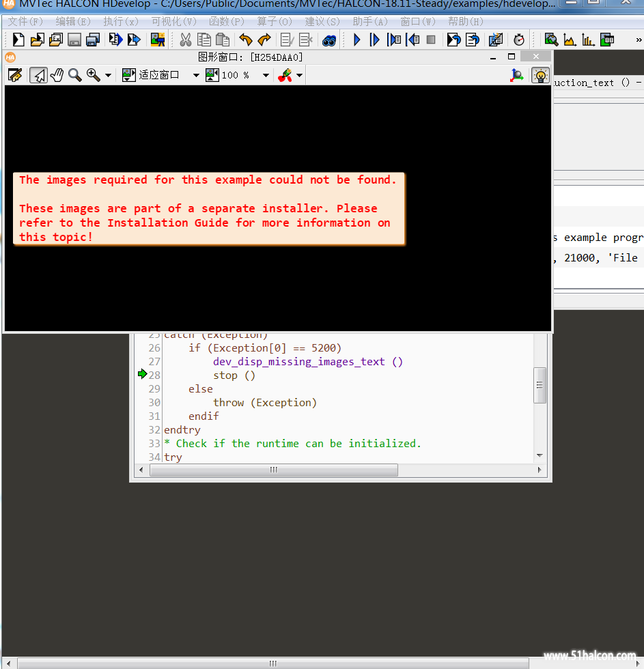Image resolution: width=644 pixels, height=669 pixels.
Task: Click the code editor horizontal scrollbar thumb
Action: pos(274,470)
